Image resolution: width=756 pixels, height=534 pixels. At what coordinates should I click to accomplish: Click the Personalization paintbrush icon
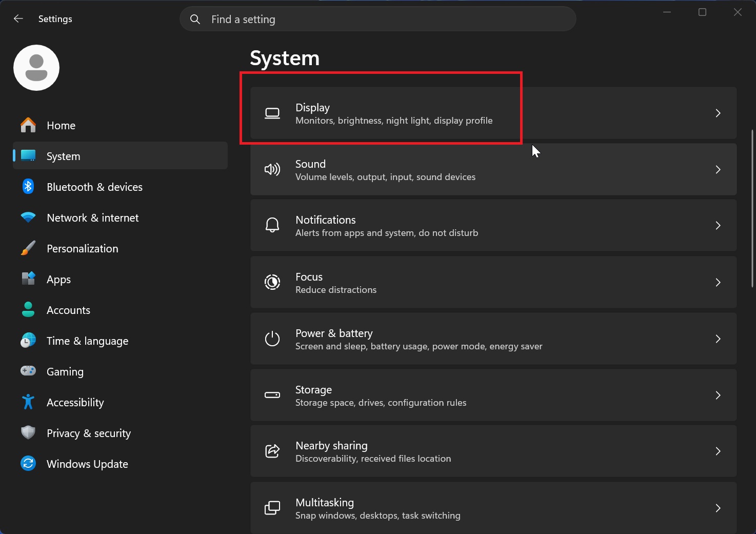pos(28,248)
